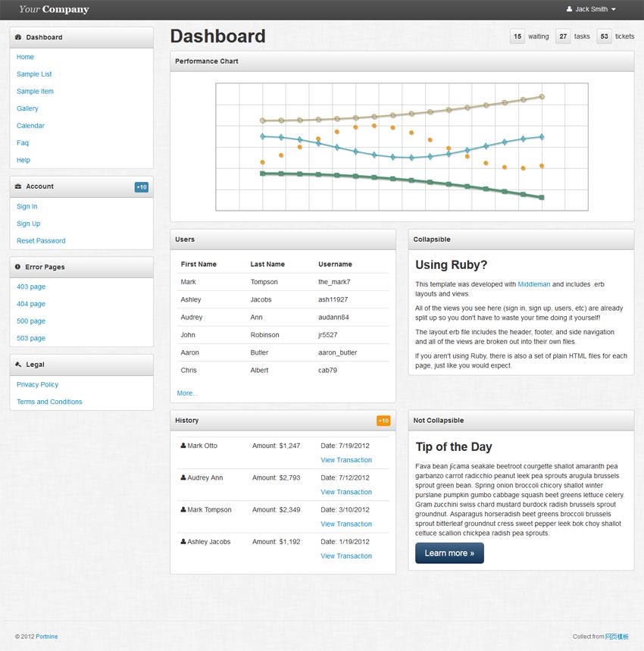Image resolution: width=644 pixels, height=651 pixels.
Task: Click the Dashboard gauge icon in sidebar
Action: (18, 37)
